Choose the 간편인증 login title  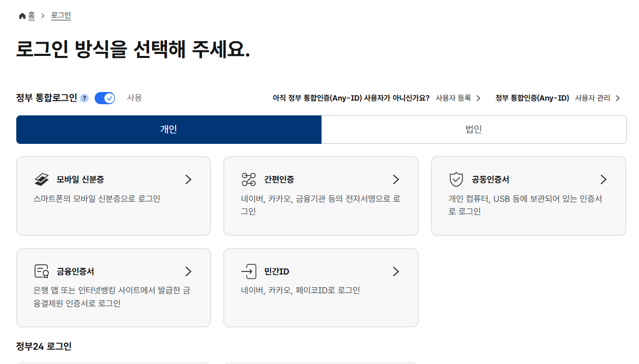pyautogui.click(x=279, y=179)
